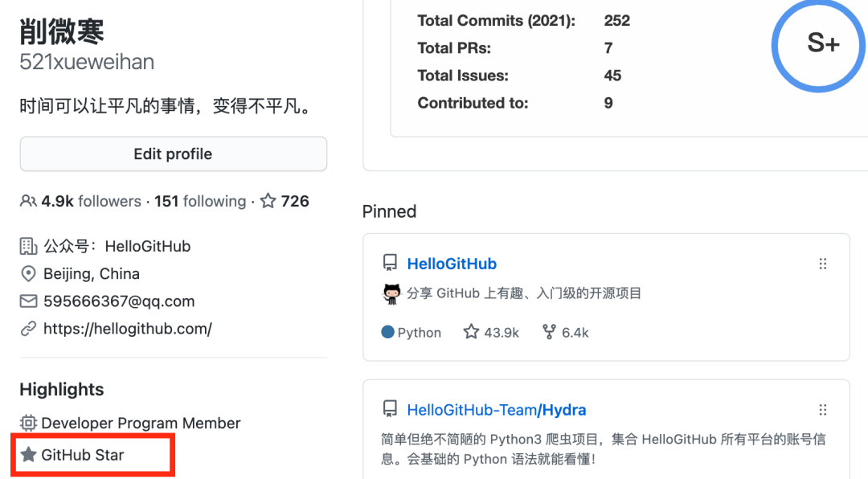Click the Total Commits (2021) label
The image size is (868, 479).
[x=496, y=20]
